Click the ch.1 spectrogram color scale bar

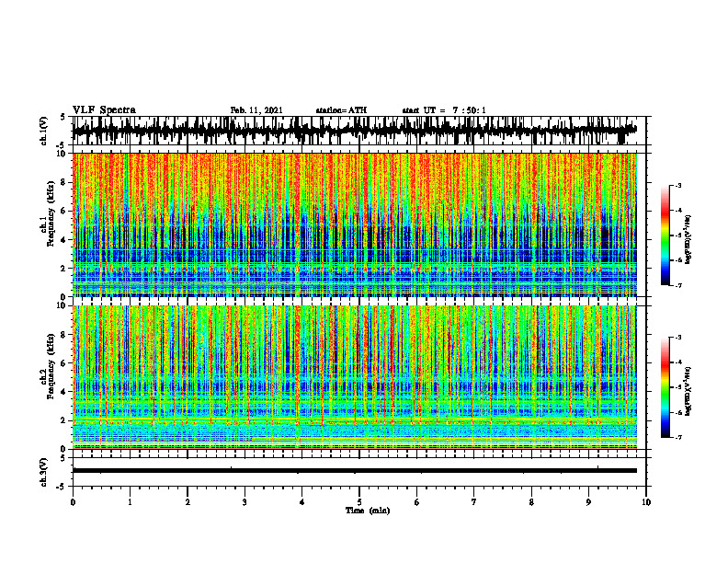tap(665, 236)
